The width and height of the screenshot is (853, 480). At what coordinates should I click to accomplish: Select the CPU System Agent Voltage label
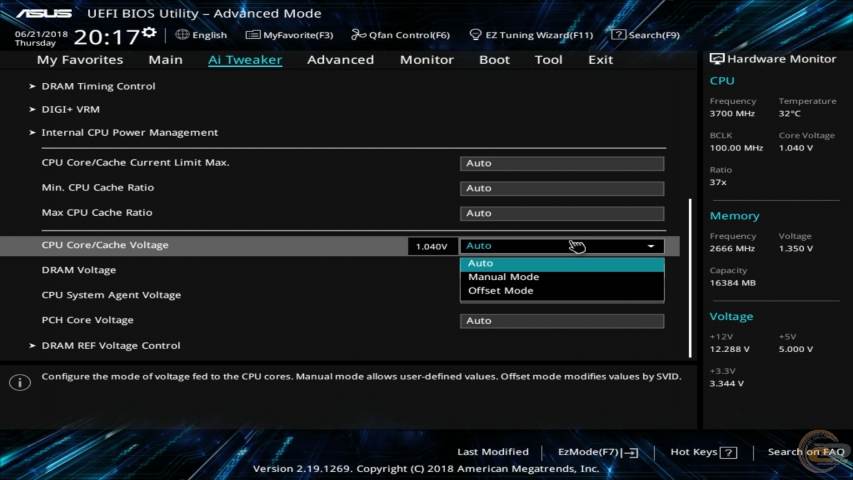tap(111, 295)
